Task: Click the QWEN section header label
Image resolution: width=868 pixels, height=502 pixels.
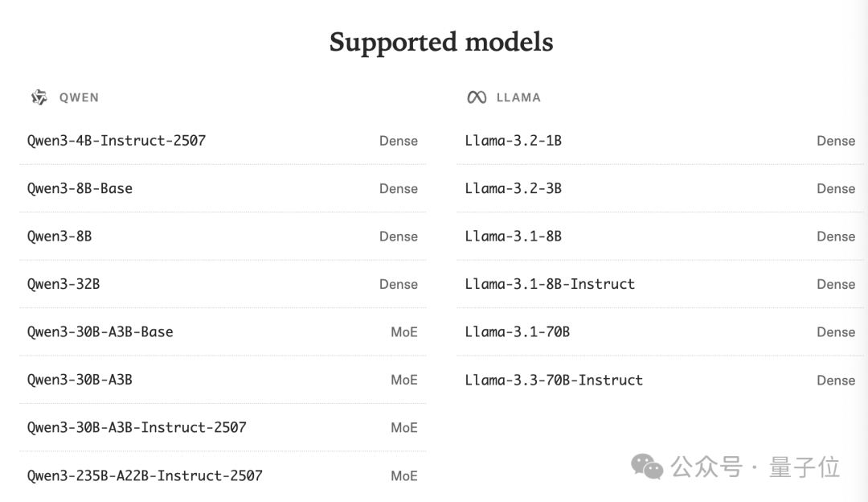Action: click(x=79, y=97)
